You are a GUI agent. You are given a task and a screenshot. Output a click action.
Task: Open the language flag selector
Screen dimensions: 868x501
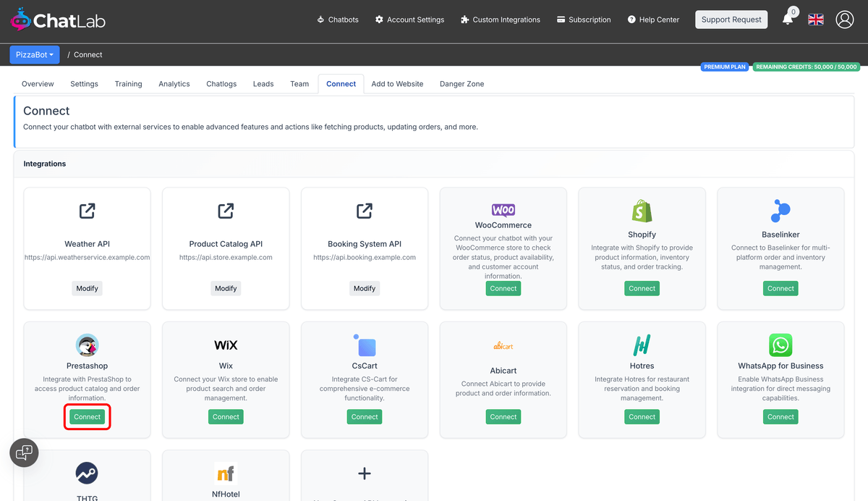[816, 20]
